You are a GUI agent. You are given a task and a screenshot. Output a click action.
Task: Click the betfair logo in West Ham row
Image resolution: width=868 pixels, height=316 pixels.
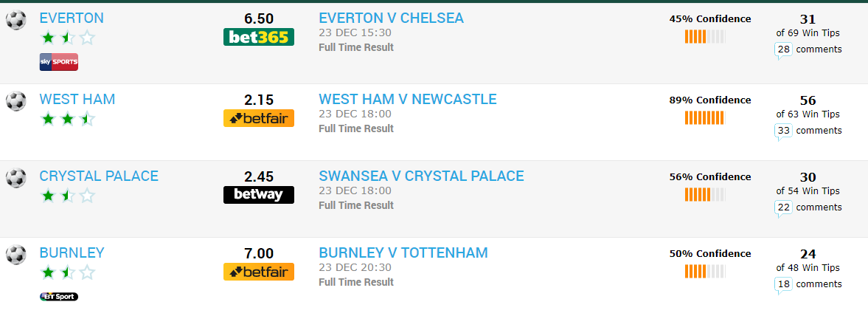click(259, 118)
